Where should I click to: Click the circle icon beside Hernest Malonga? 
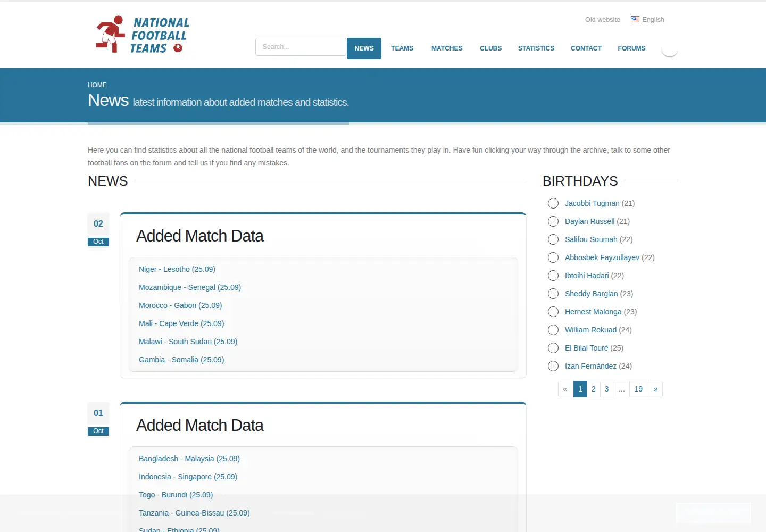tap(553, 312)
